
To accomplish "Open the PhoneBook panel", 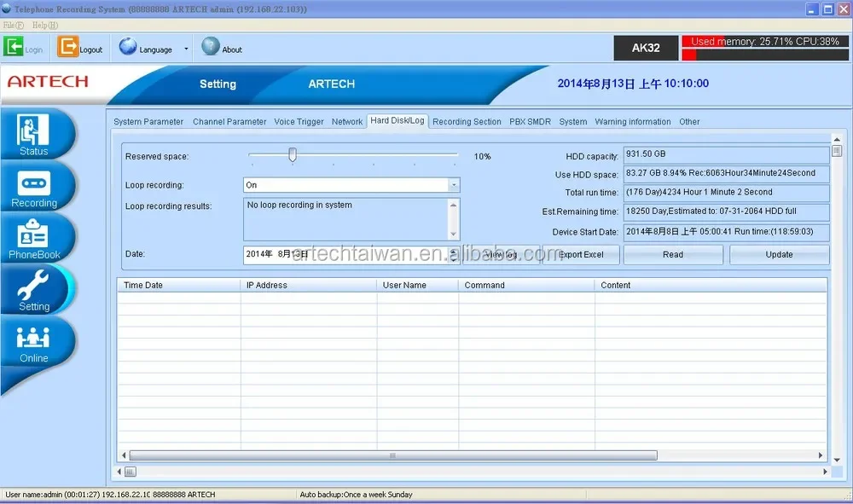I will click(x=36, y=237).
